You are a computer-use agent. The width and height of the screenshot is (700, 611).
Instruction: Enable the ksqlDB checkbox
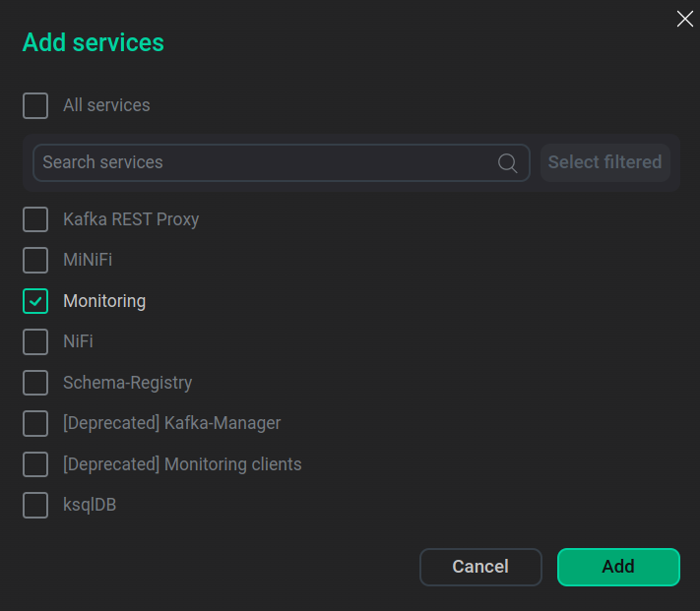35,505
